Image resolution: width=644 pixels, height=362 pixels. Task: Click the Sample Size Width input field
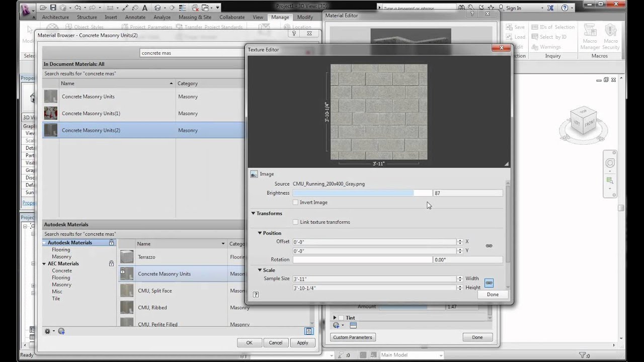point(374,279)
